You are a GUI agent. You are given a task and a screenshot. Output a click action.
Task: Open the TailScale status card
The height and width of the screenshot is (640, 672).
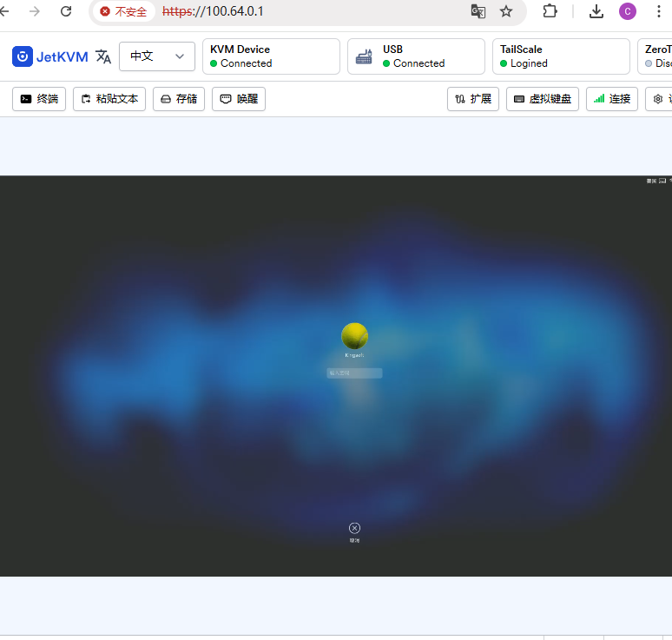click(x=561, y=56)
